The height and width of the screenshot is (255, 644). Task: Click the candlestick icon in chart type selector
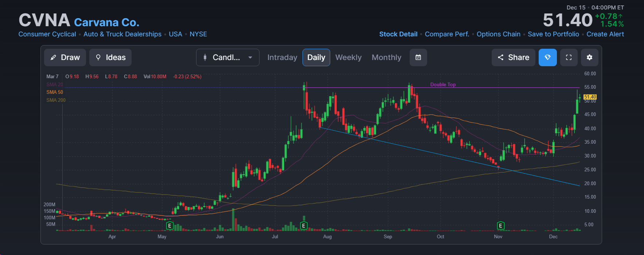205,57
